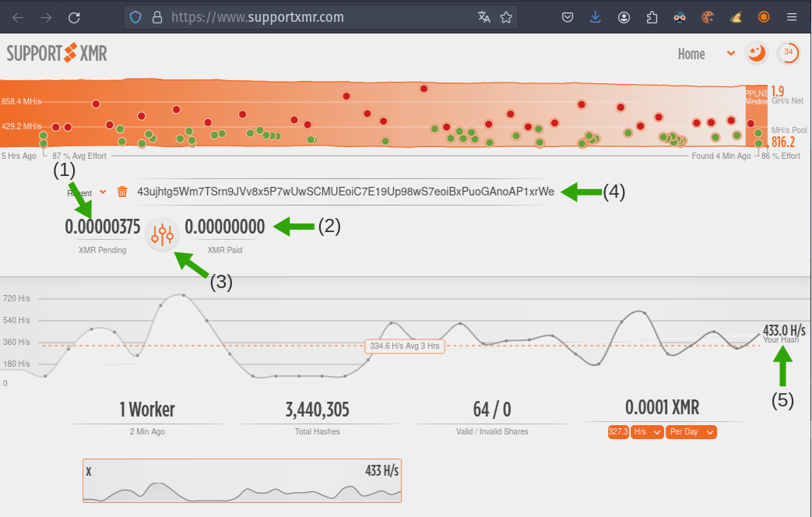The width and height of the screenshot is (812, 517).
Task: Click the broom cleaner extension icon
Action: pyautogui.click(x=736, y=17)
